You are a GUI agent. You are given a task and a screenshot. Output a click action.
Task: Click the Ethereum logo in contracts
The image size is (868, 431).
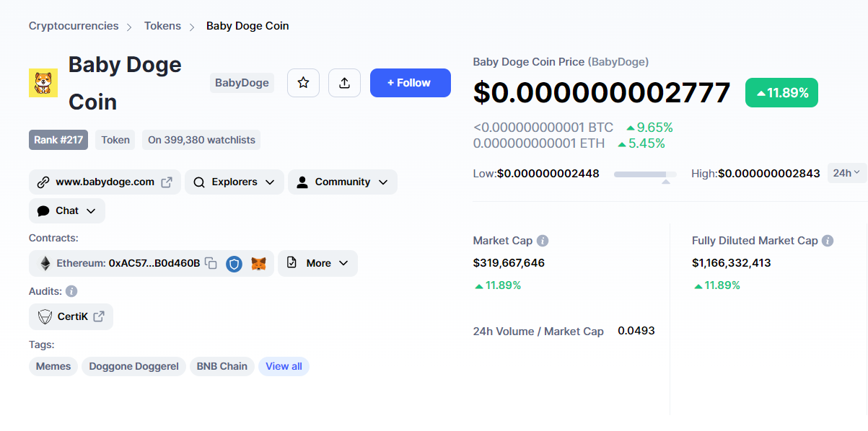[x=45, y=263]
